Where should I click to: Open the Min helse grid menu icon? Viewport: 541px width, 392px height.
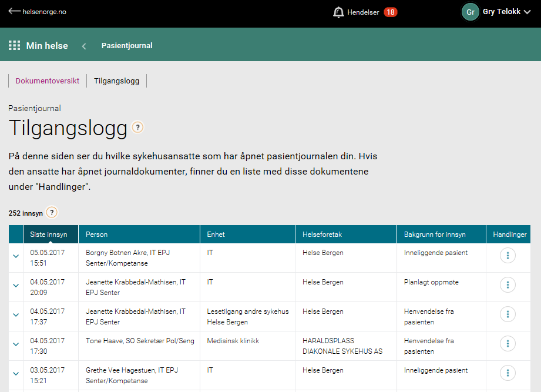[x=14, y=46]
